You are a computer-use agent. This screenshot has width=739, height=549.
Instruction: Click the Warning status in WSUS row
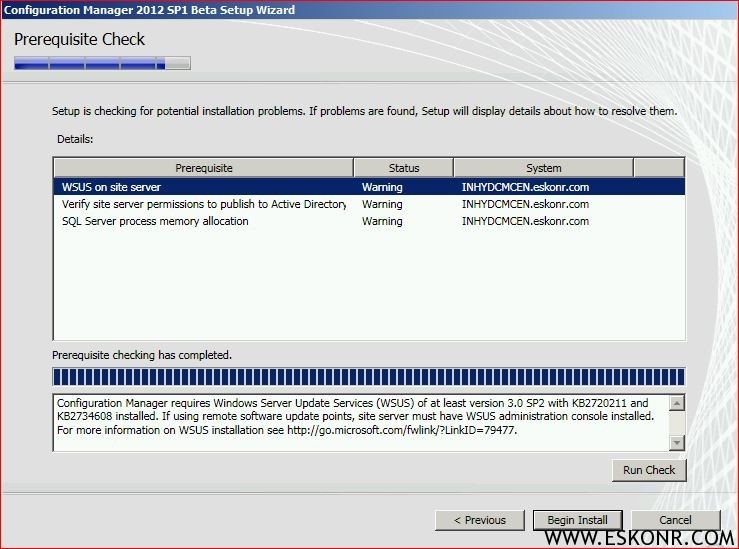[382, 187]
